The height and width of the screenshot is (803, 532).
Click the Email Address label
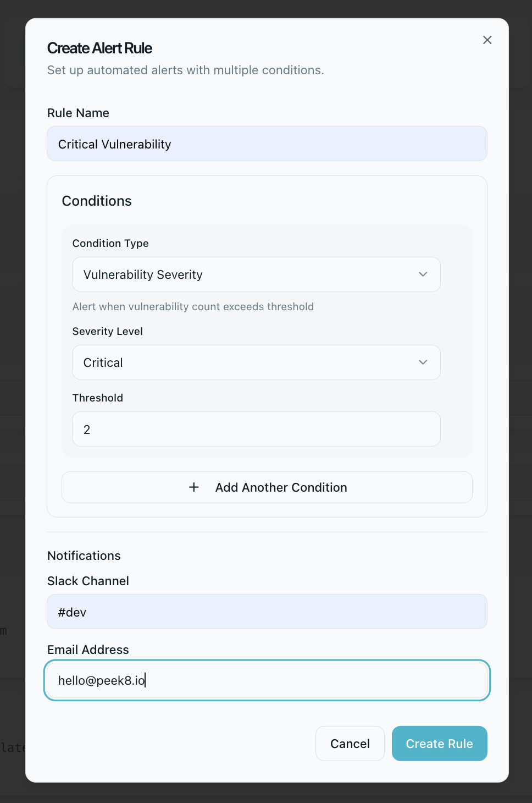88,650
